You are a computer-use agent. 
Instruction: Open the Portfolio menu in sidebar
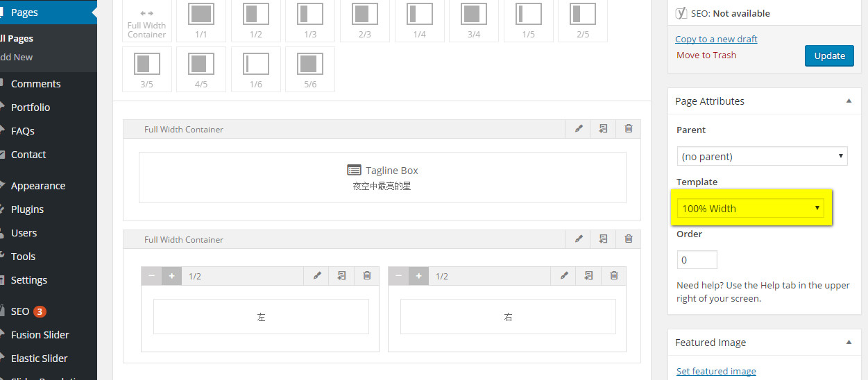point(31,107)
